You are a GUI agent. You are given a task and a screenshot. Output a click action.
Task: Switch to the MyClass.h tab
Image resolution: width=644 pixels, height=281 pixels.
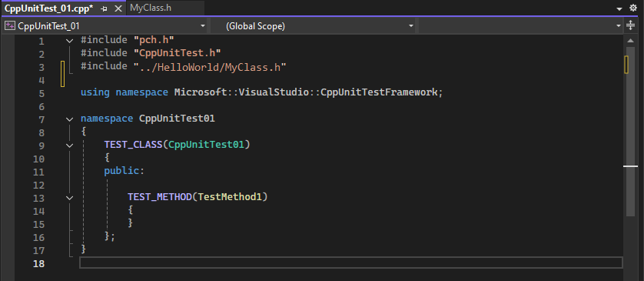151,8
